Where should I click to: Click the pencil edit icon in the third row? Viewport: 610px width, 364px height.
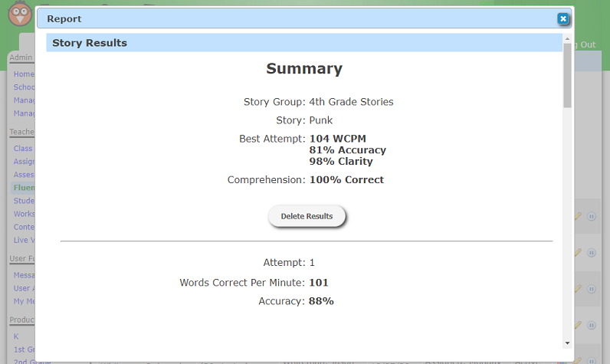[x=579, y=289]
